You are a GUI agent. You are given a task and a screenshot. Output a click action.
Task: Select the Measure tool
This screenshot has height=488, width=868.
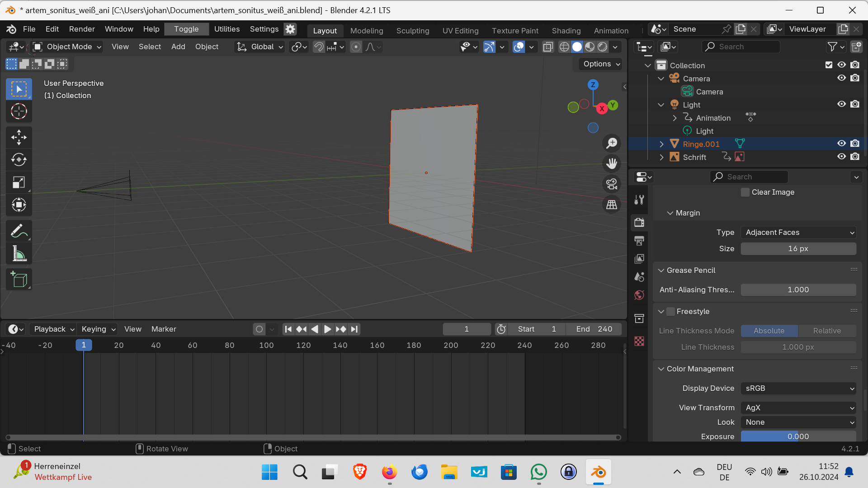(19, 254)
